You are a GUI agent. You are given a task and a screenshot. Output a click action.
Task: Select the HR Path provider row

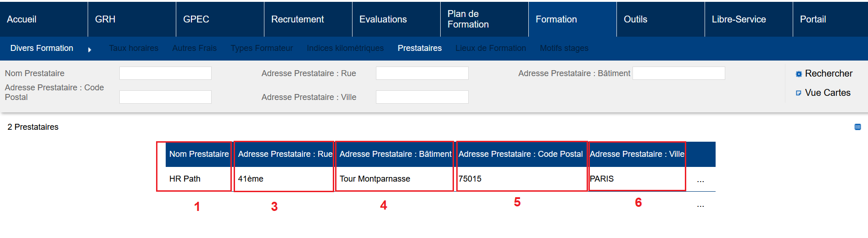[185, 179]
